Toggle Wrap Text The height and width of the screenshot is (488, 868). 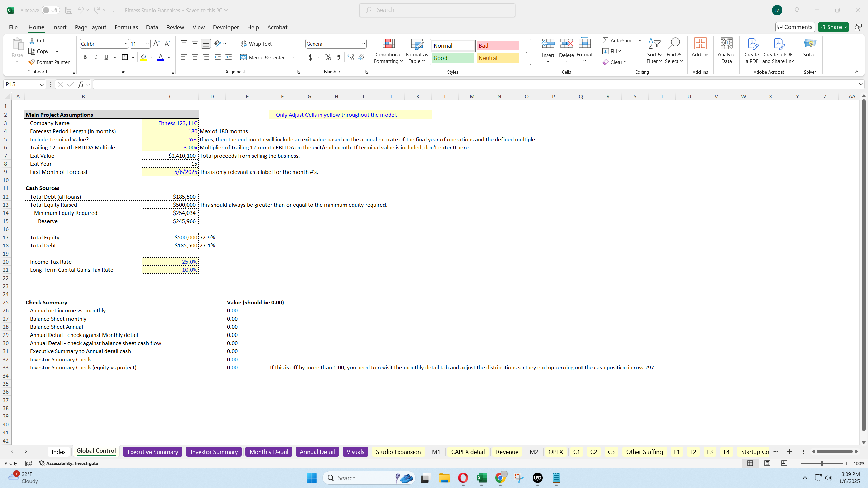256,44
